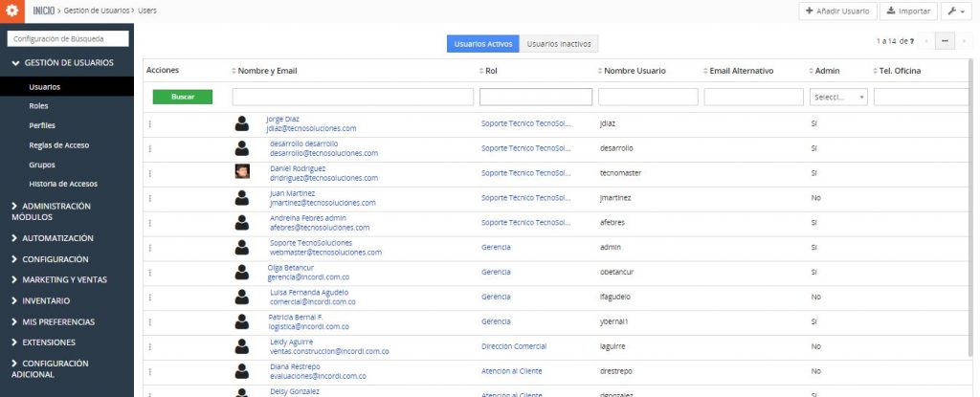980x397 pixels.
Task: Click the Añadir Usuario button
Action: [x=837, y=11]
